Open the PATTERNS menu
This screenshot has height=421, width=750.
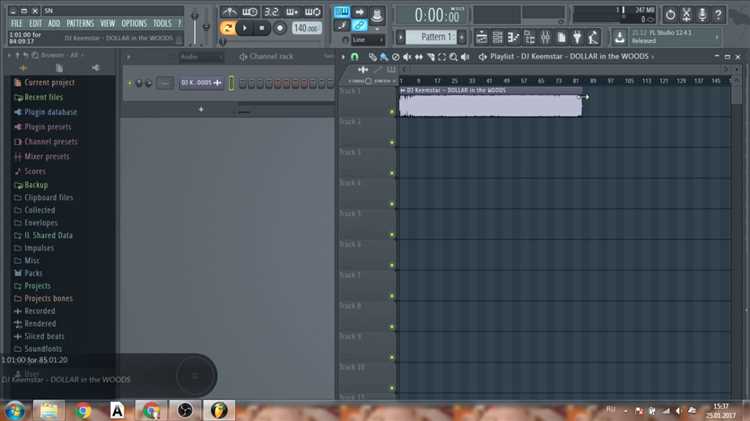80,23
